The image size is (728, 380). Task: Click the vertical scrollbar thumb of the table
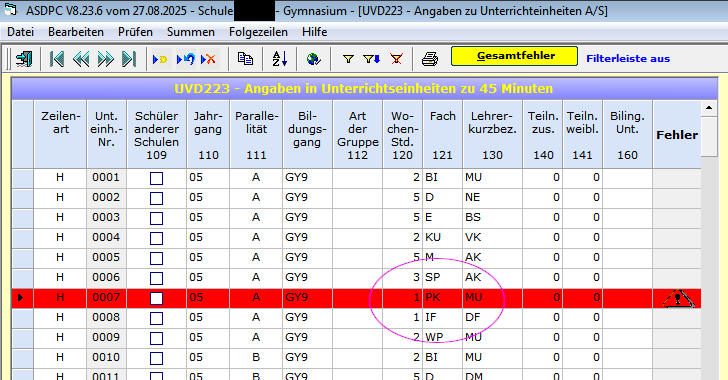[709, 136]
